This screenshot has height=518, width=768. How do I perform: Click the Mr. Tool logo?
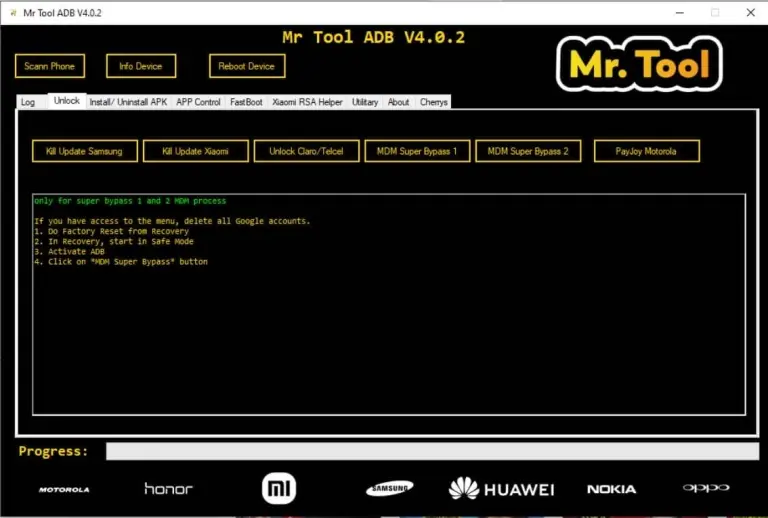[639, 64]
